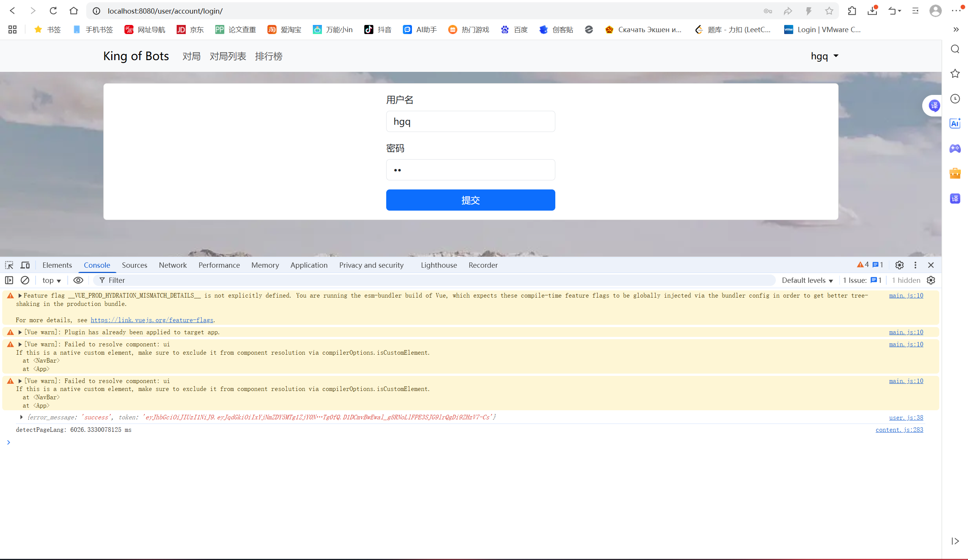The width and height of the screenshot is (968, 560).
Task: Switch to the Application tab
Action: 308,265
